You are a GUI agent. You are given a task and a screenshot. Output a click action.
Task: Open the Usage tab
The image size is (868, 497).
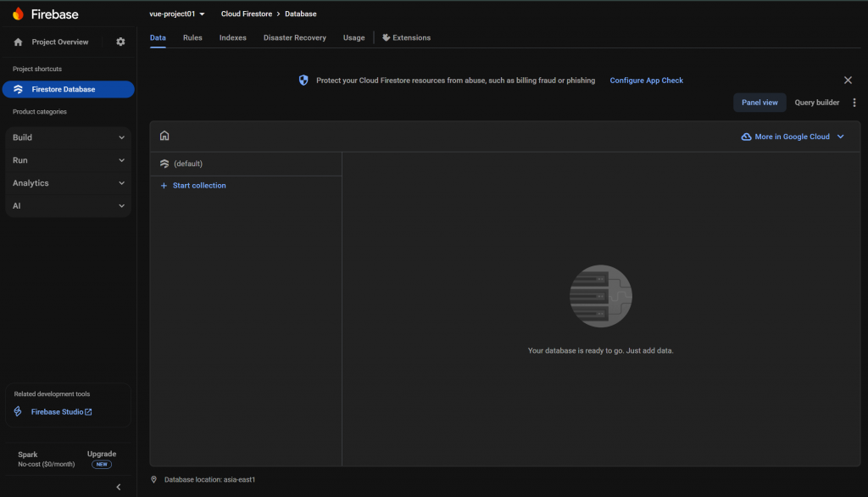(x=353, y=37)
